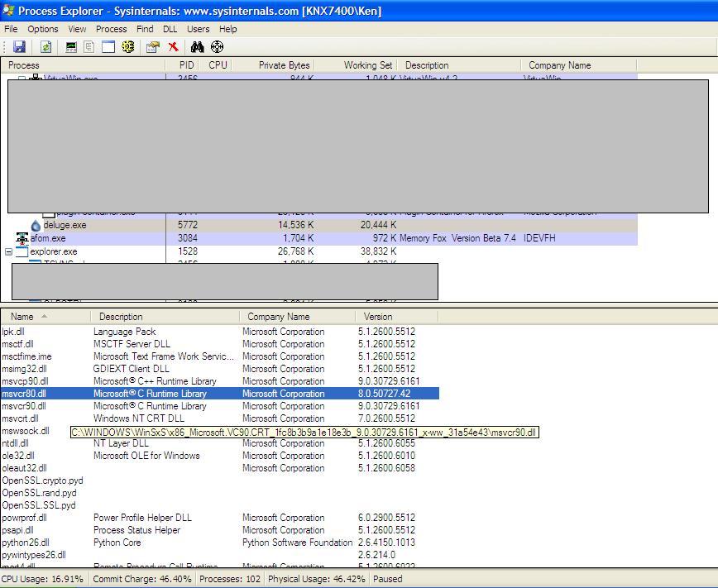The image size is (718, 588).
Task: Sort DLLs by the Name column header
Action: [x=45, y=317]
